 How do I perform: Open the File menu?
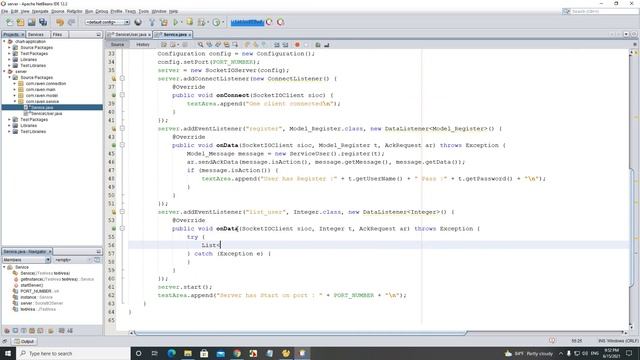point(4,11)
